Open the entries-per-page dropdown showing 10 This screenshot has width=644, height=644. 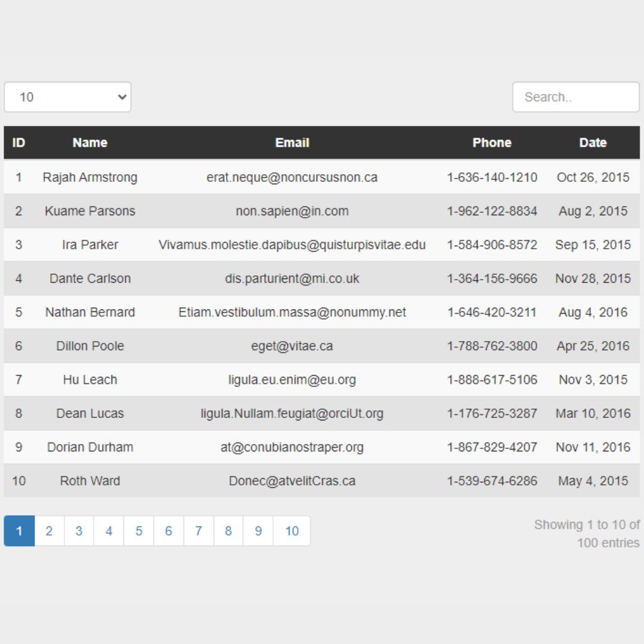(x=67, y=97)
